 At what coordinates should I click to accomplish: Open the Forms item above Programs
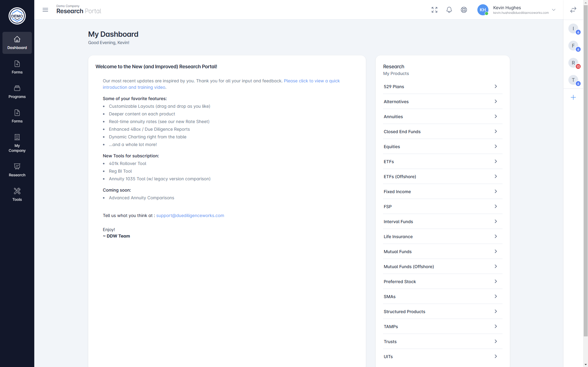pyautogui.click(x=17, y=67)
